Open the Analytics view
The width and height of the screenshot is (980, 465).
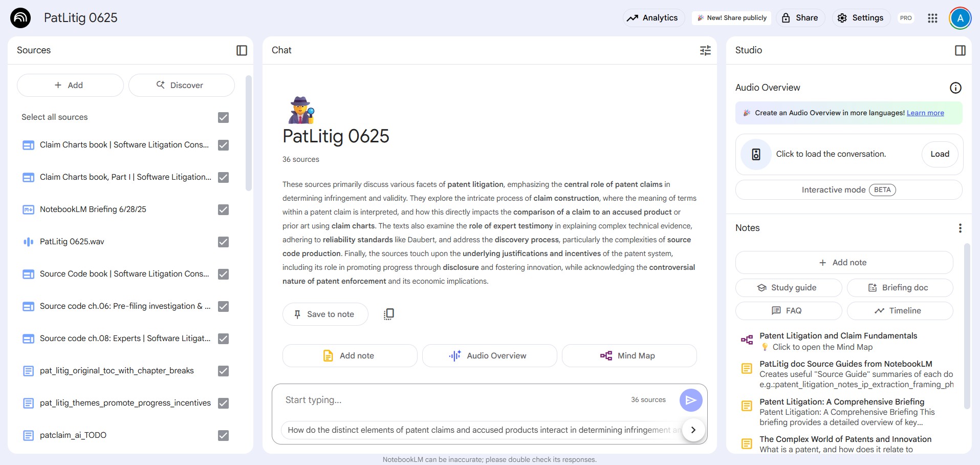[x=654, y=18]
